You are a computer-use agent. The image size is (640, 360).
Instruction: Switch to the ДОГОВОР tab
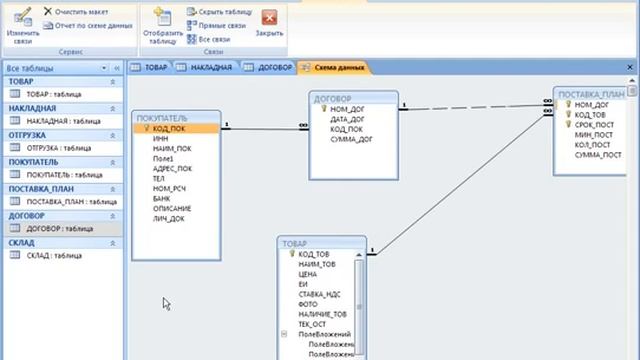(x=269, y=67)
